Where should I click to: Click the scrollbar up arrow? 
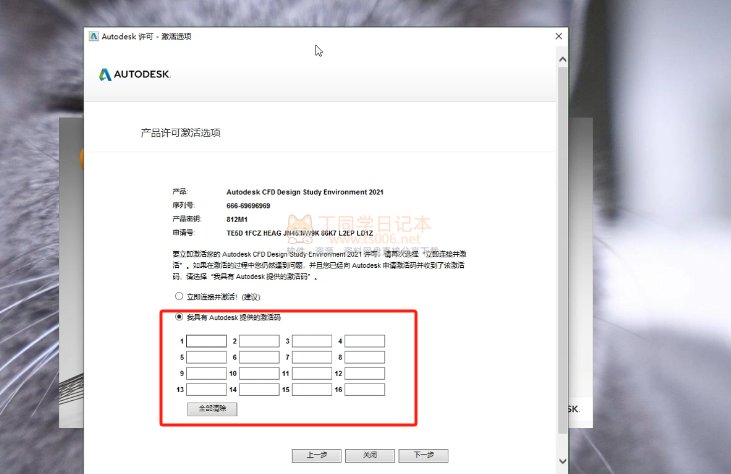563,60
